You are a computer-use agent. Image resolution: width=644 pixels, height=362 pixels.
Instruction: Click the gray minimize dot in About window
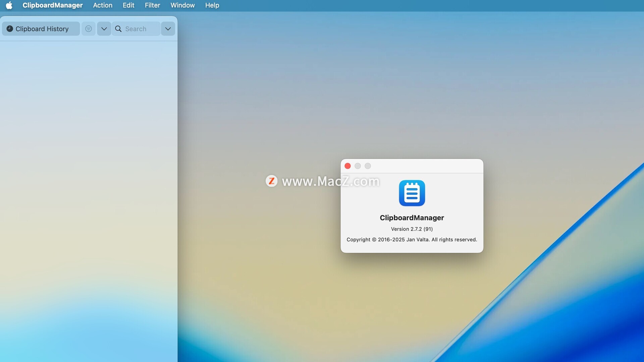[x=358, y=166]
